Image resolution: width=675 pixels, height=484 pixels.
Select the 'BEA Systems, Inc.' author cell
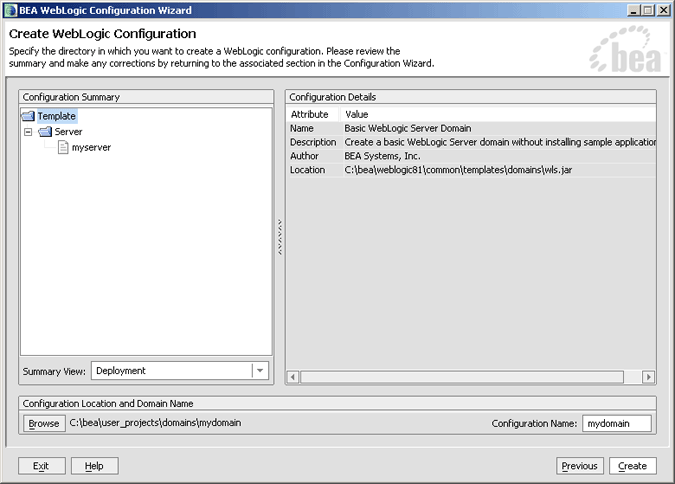(x=499, y=156)
